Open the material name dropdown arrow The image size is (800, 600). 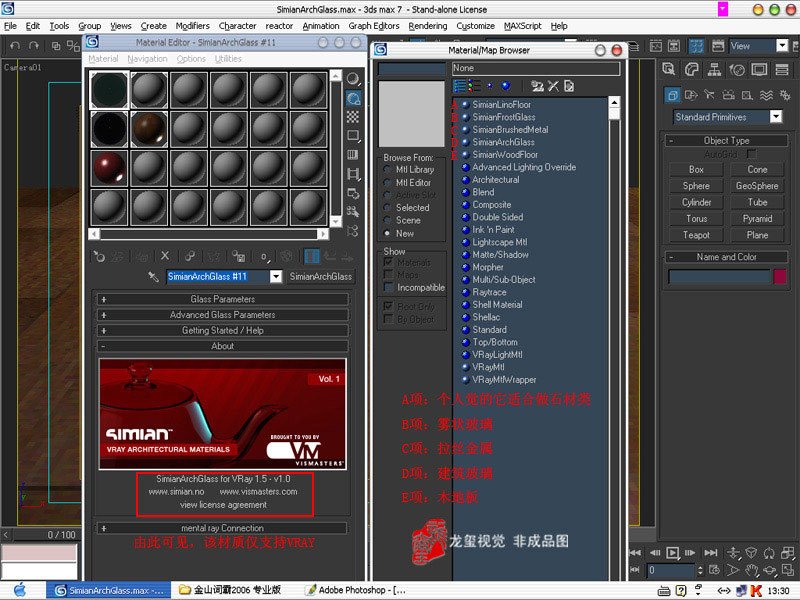[x=276, y=277]
